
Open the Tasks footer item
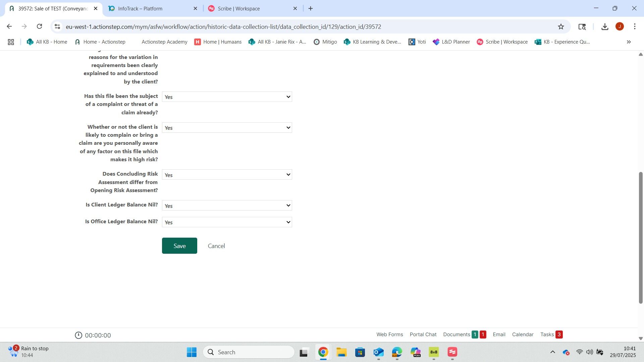547,335
